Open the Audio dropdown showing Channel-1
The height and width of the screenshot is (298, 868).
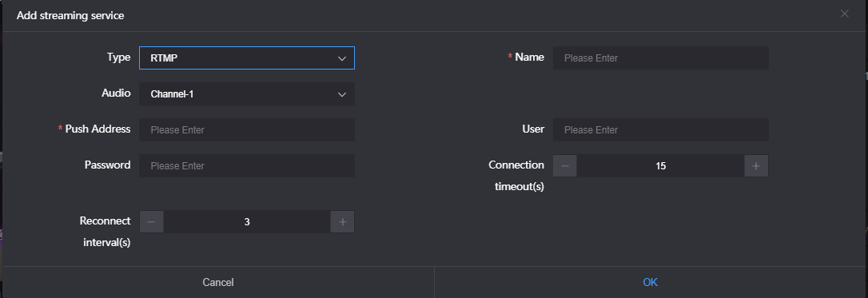click(247, 94)
